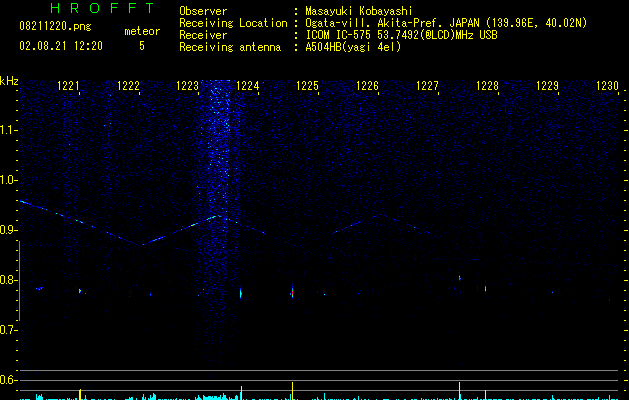Image resolution: width=629 pixels, height=400 pixels.
Task: Click time marker 1230
Action: 607,86
